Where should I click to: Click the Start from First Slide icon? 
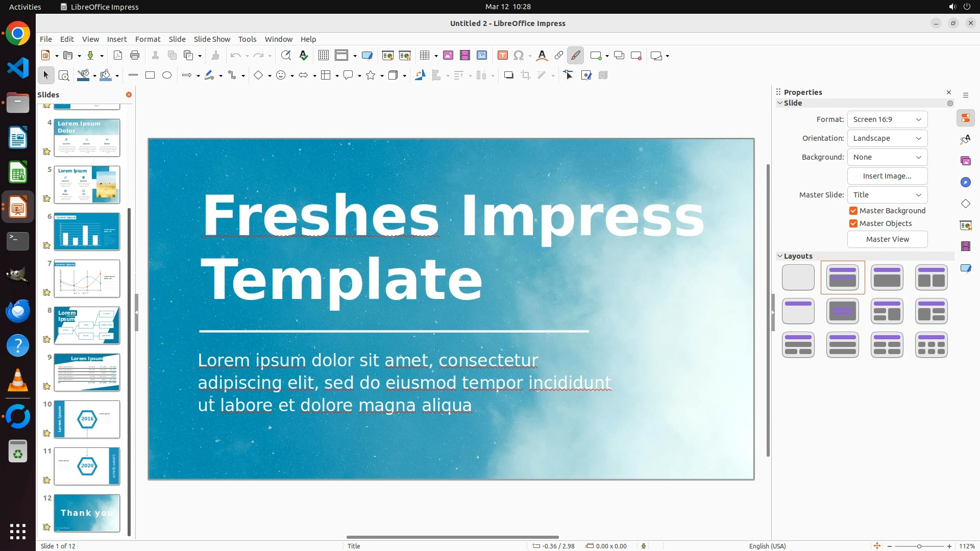click(x=387, y=56)
